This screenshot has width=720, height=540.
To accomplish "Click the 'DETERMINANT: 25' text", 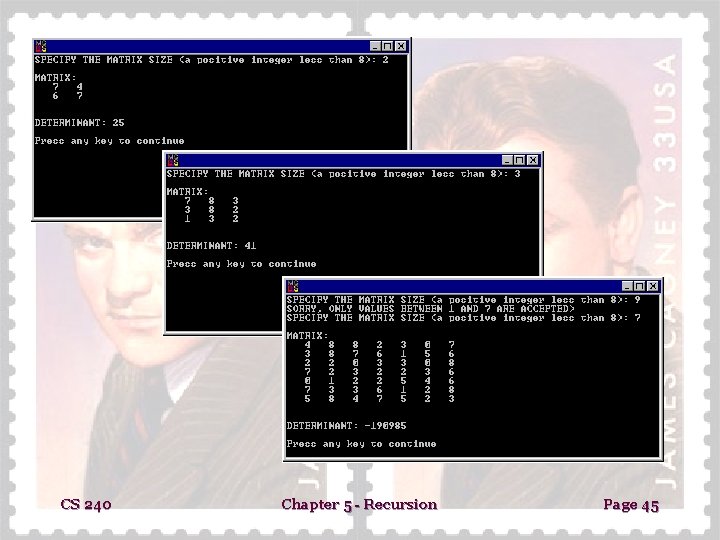I will [x=79, y=123].
